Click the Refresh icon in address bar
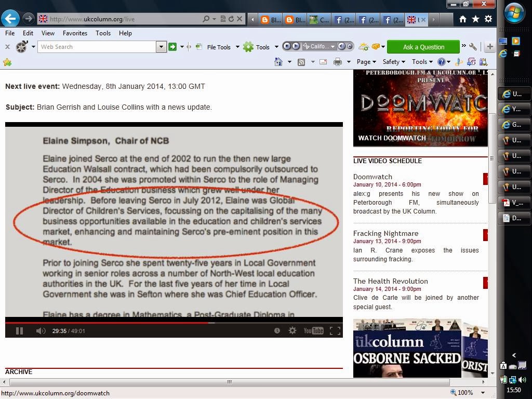 click(x=231, y=19)
